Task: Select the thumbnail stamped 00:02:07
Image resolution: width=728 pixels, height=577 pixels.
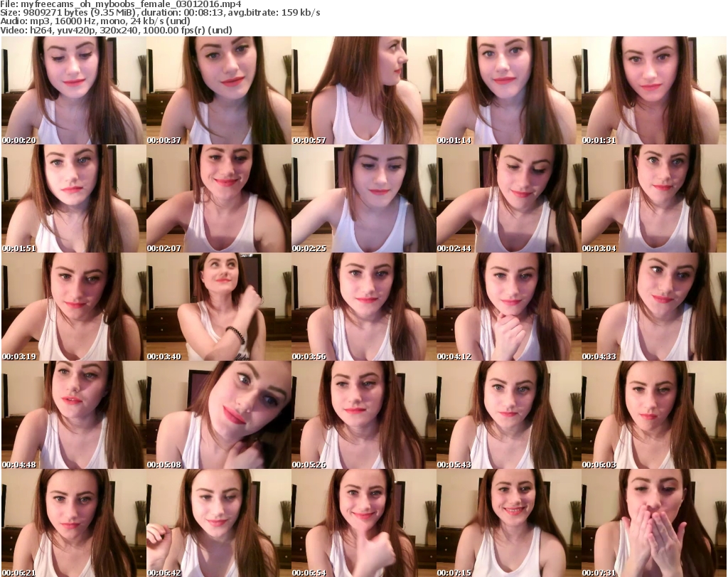Action: (219, 198)
